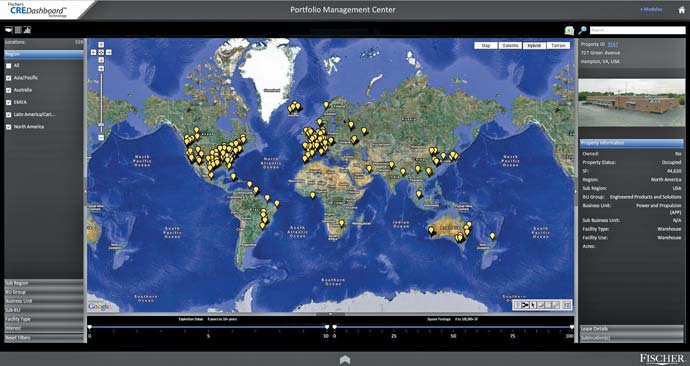
Task: Select the Hybrid map type
Action: 534,45
